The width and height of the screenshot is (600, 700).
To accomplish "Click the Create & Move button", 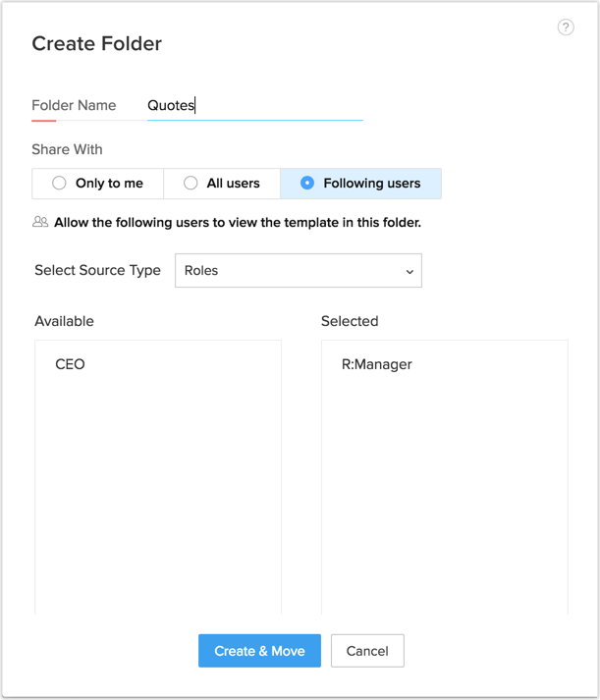I will 259,651.
